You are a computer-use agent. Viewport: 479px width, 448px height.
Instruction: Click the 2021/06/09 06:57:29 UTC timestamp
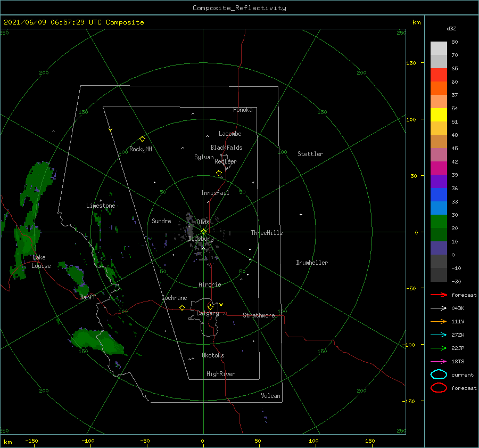[53, 22]
